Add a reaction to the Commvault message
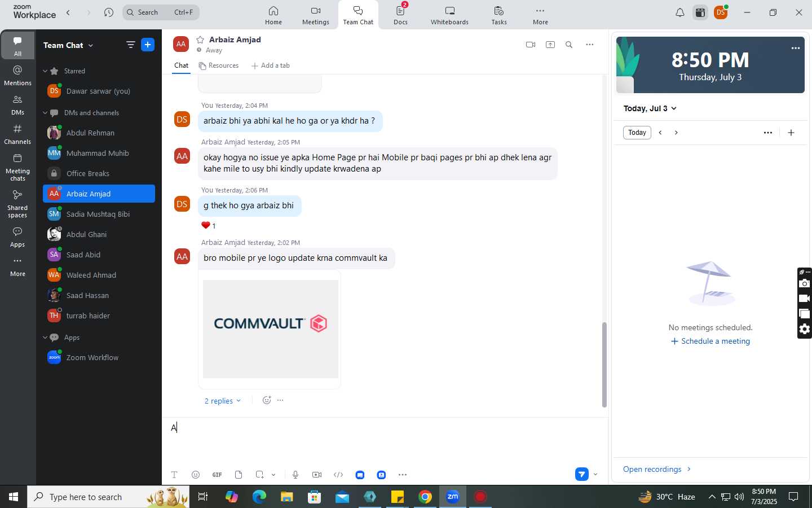Screen dimensions: 812x508 click(x=267, y=400)
